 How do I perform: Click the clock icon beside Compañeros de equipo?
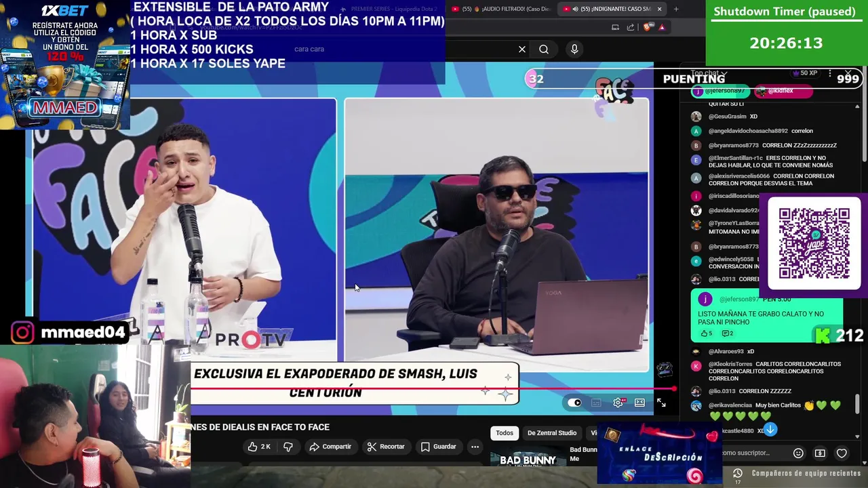[738, 474]
